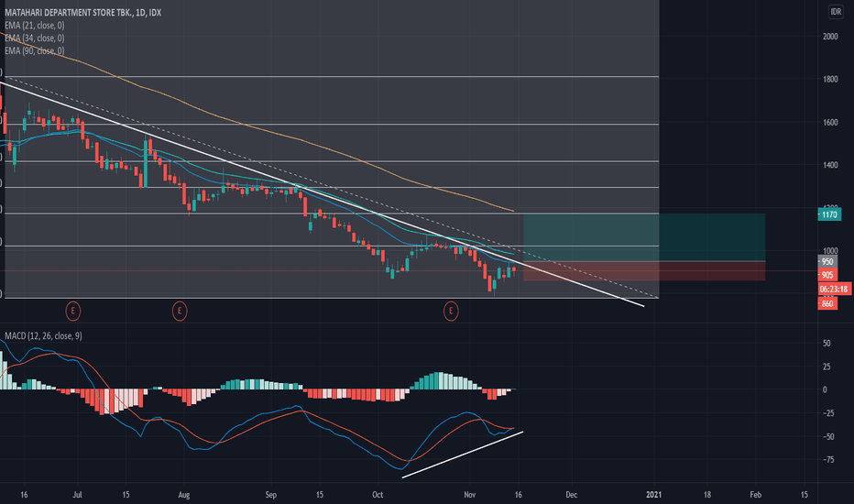
Task: Click the 905 current price label
Action: 827,275
